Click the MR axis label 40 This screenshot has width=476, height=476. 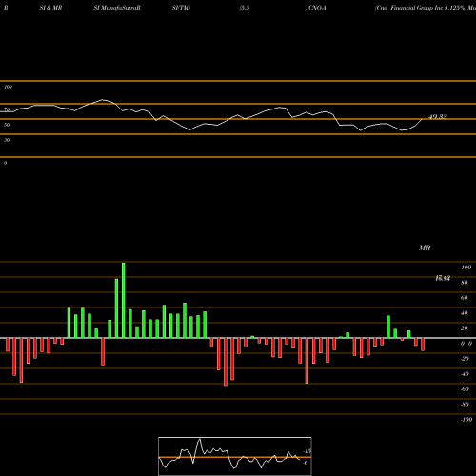465,313
